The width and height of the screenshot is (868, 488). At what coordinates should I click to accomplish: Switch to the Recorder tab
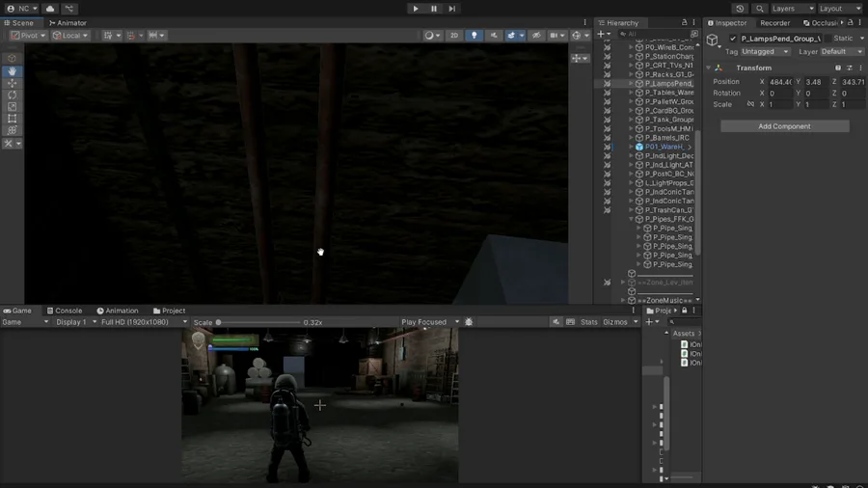tap(774, 23)
